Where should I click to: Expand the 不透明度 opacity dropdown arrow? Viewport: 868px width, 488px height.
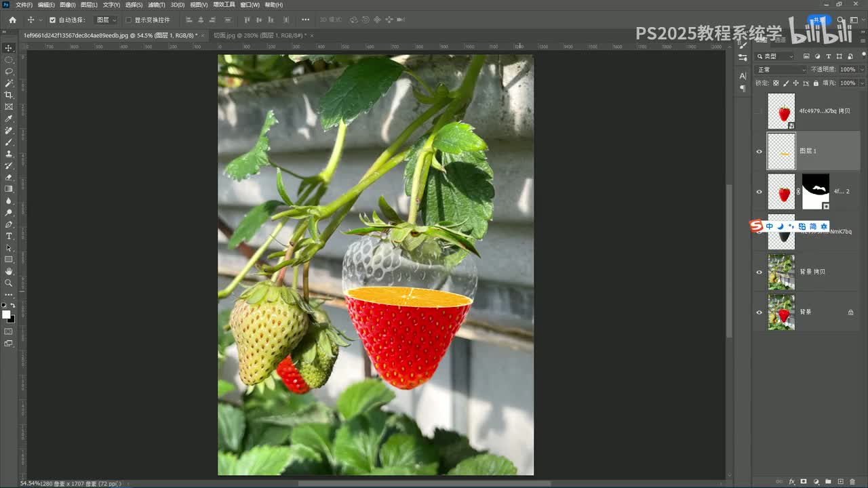pyautogui.click(x=862, y=70)
